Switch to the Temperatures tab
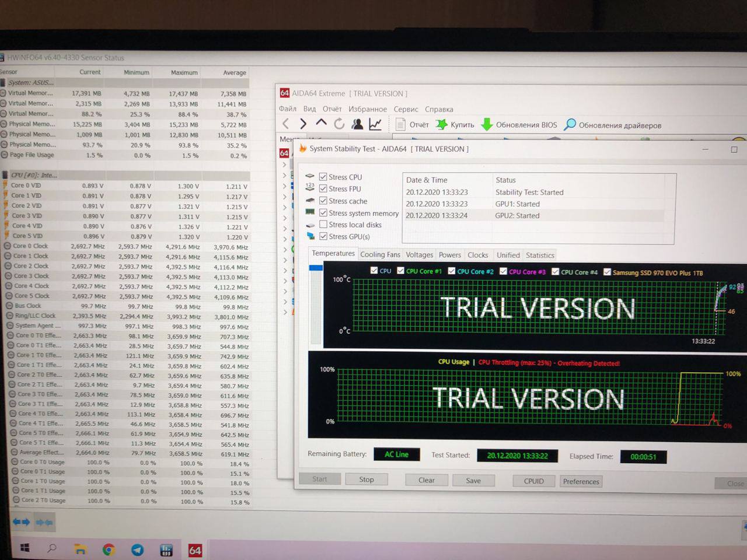Screen dimensions: 747x560 pos(333,253)
